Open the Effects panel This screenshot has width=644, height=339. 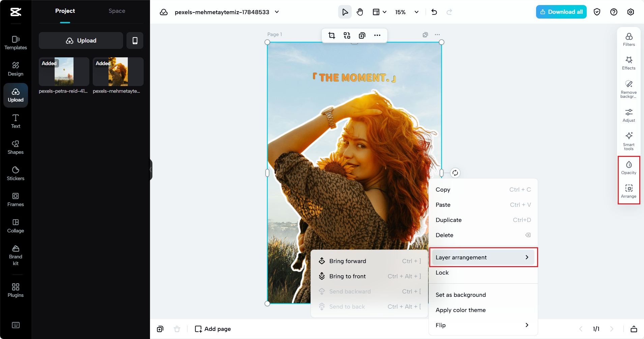[629, 63]
